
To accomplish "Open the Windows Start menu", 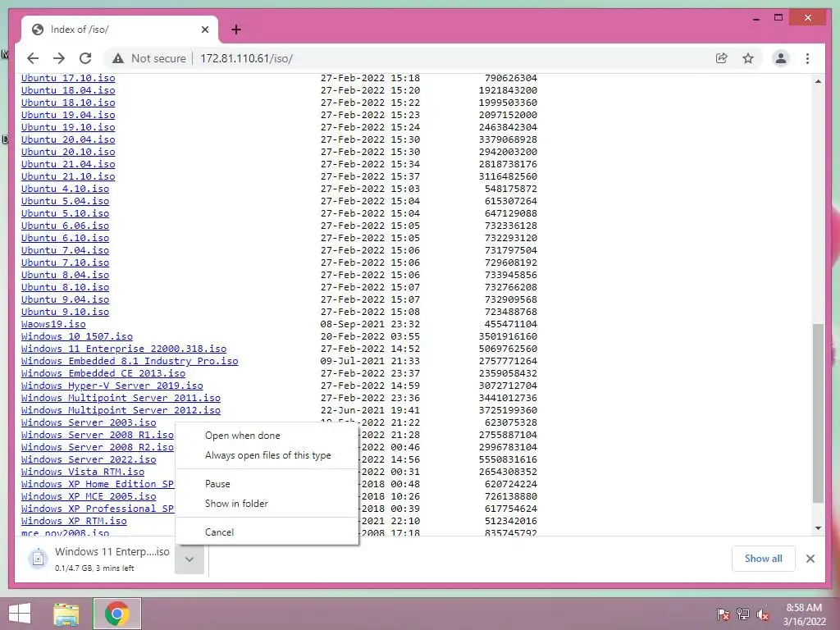I will coord(20,614).
